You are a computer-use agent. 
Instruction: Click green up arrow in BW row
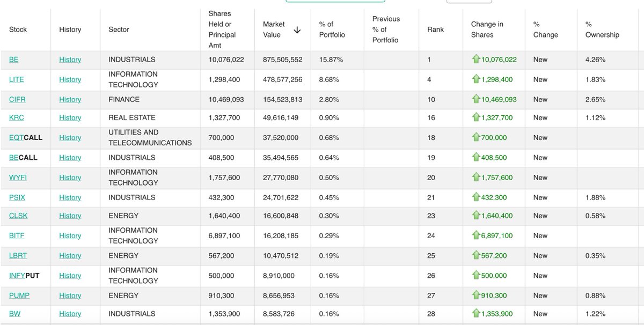click(476, 314)
